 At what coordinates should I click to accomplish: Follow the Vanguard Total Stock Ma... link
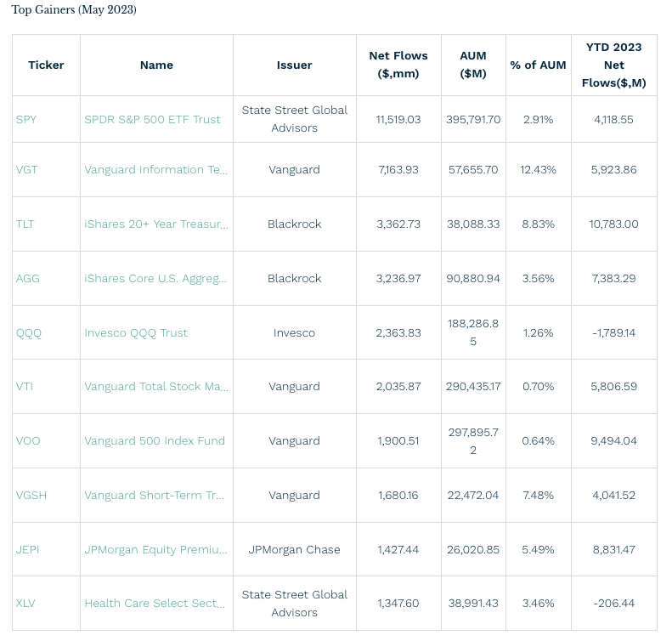pos(156,387)
